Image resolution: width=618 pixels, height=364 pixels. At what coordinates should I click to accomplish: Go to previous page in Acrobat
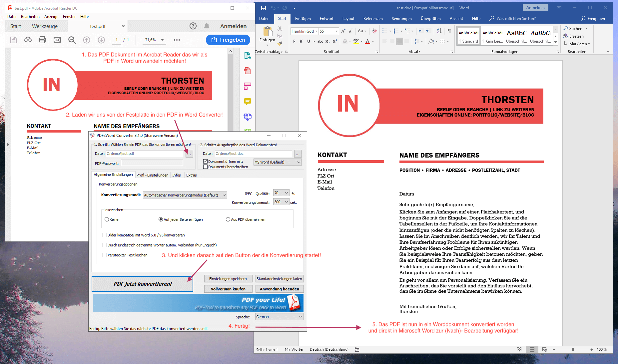point(87,40)
